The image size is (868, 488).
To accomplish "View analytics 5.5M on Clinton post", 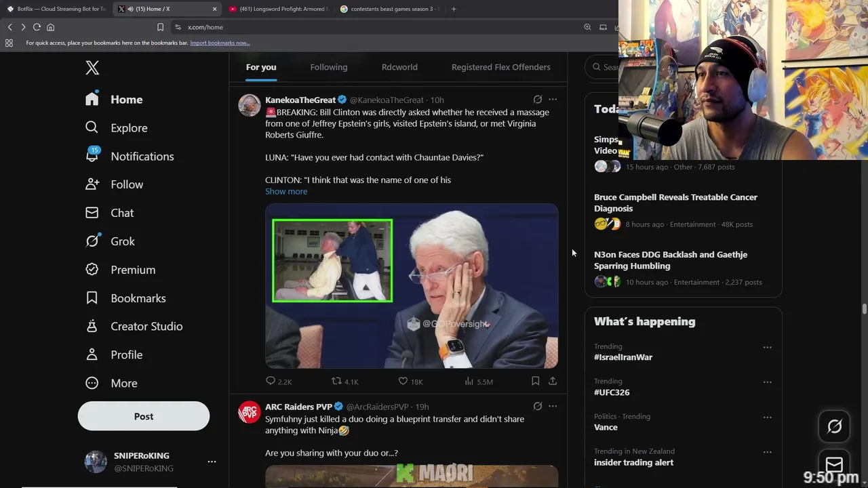I will pyautogui.click(x=479, y=382).
